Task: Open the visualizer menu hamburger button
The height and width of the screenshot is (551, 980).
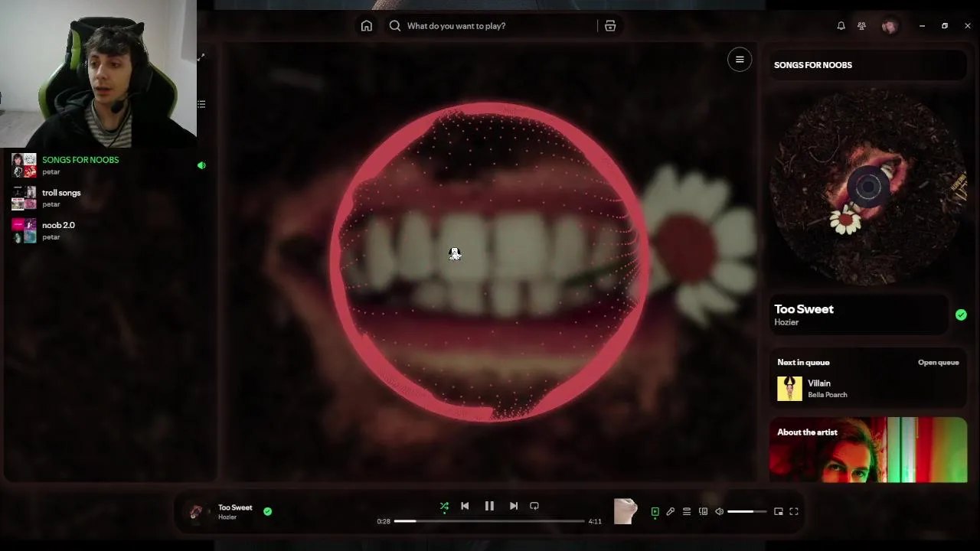Action: point(740,60)
